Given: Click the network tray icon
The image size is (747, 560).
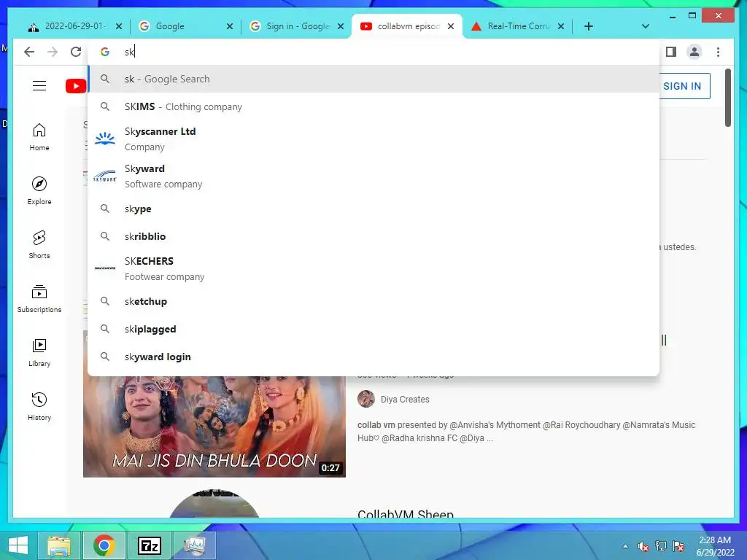Looking at the screenshot, I should 661,546.
